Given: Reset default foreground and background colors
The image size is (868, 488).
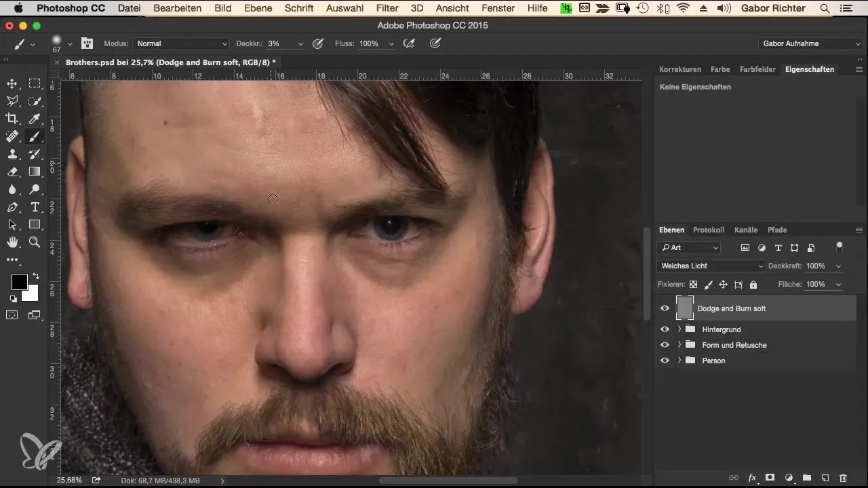Looking at the screenshot, I should point(12,299).
